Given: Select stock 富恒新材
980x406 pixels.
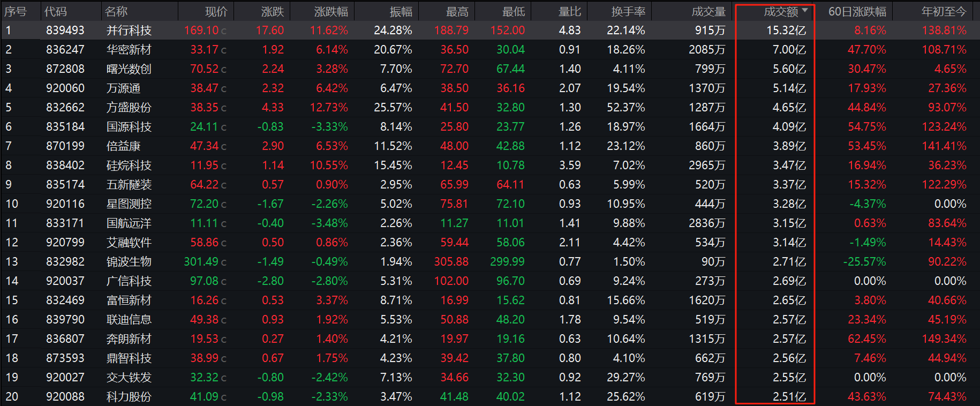Looking at the screenshot, I should pos(129,300).
